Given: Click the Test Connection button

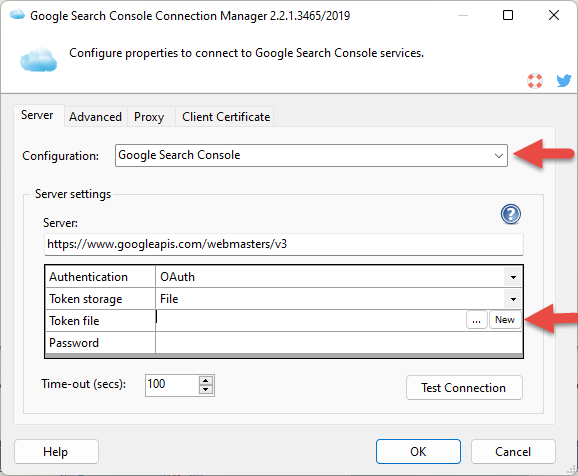Looking at the screenshot, I should tap(464, 388).
